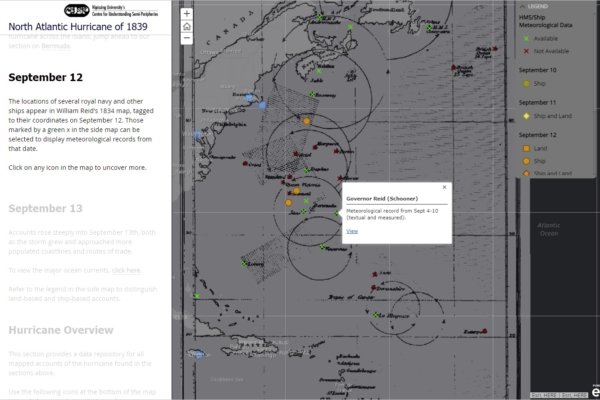Zoom in on the map
The height and width of the screenshot is (400, 600).
coord(187,14)
